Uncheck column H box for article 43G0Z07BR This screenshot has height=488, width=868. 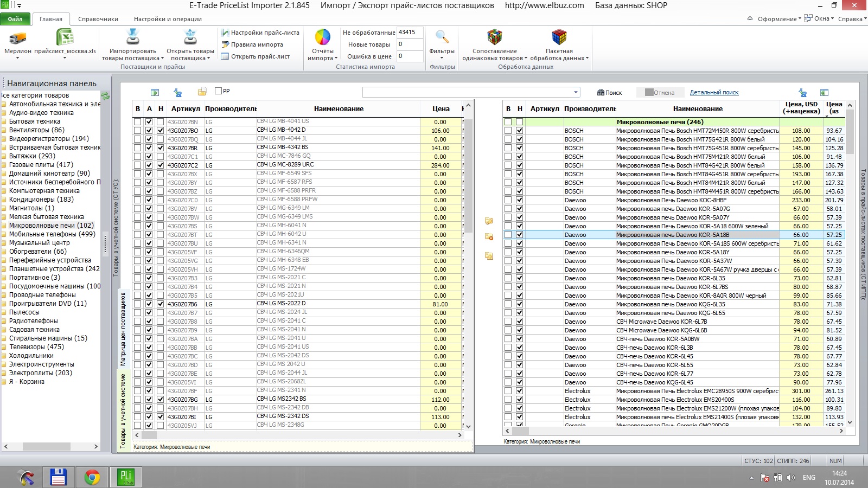161,148
